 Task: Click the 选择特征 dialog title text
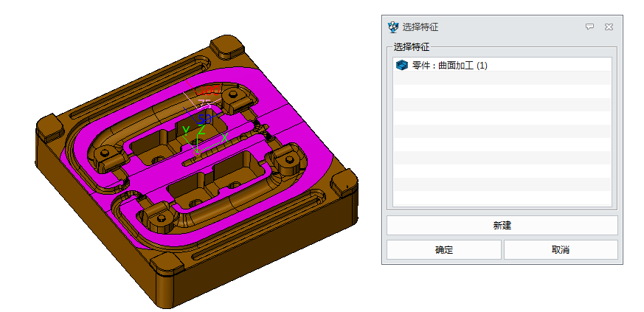tap(420, 27)
